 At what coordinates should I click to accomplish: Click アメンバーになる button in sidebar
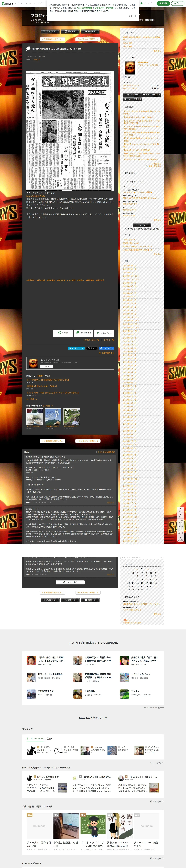152,95
